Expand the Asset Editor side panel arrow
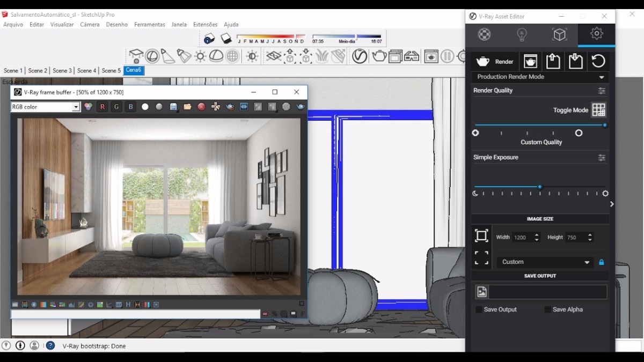This screenshot has height=362, width=644. pos(612,204)
